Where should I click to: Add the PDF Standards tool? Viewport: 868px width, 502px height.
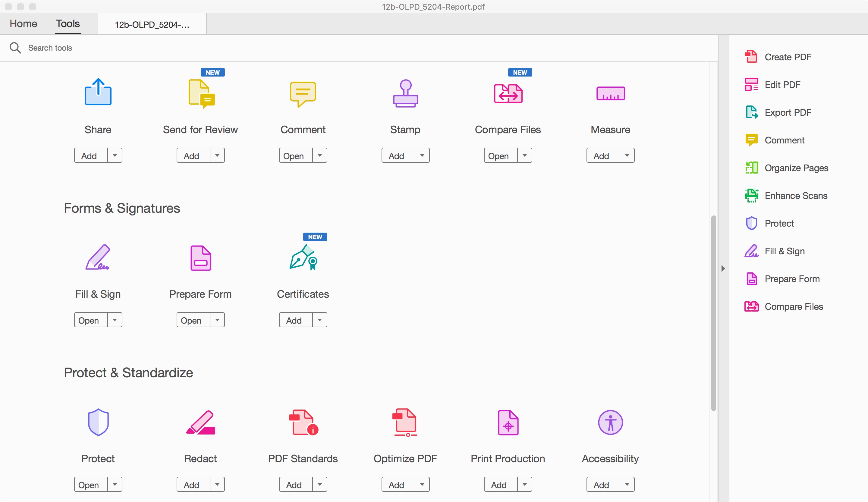coord(295,484)
